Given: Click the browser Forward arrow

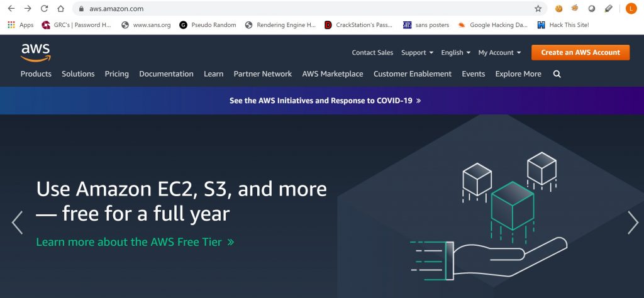Looking at the screenshot, I should [28, 9].
